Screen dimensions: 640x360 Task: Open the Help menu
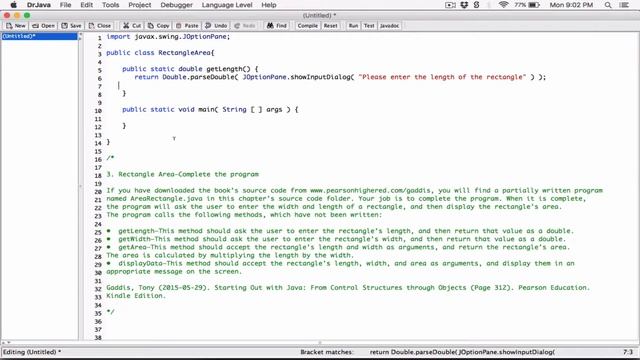click(269, 5)
